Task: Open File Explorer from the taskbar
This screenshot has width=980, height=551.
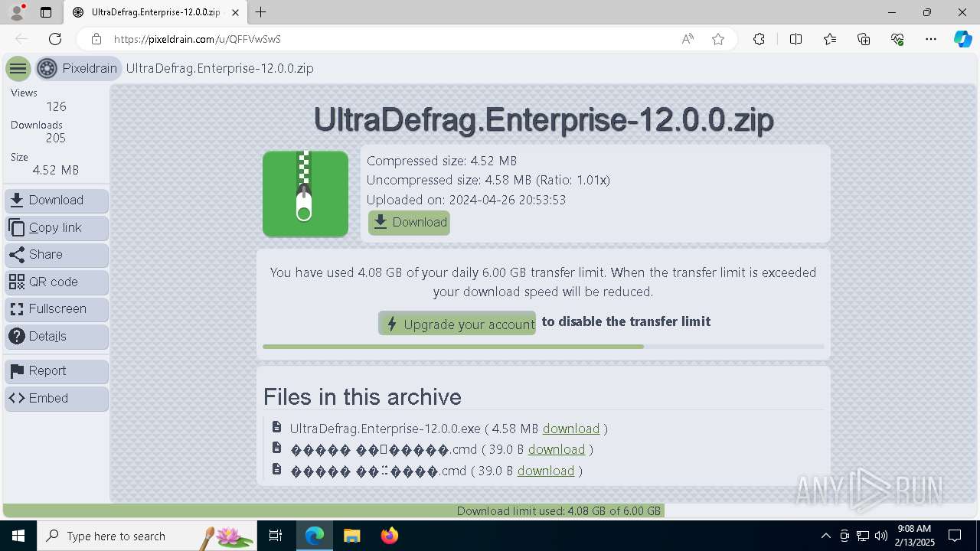Action: click(x=352, y=536)
